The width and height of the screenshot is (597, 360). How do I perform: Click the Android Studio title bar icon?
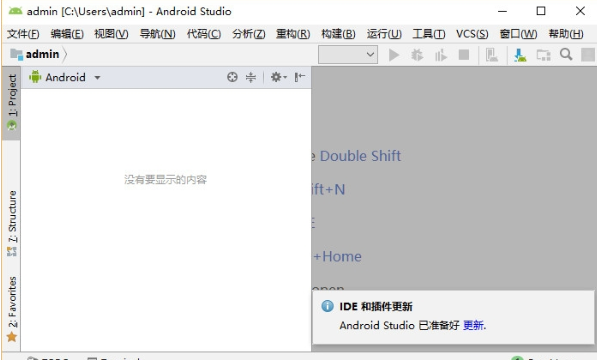pos(16,11)
